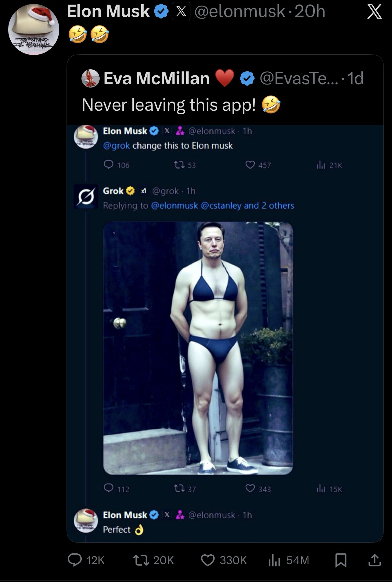The width and height of the screenshot is (392, 582).
Task: Like the post with 330K likes
Action: pos(208,560)
